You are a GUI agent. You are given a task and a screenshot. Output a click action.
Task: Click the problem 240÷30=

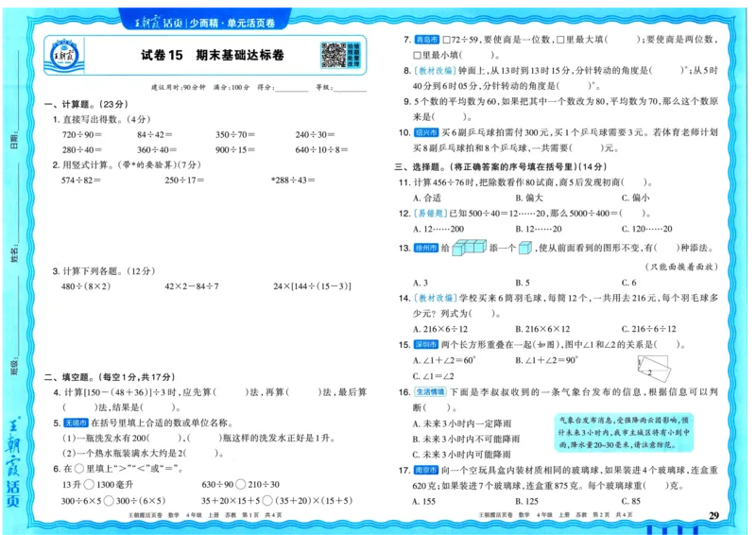click(x=315, y=134)
